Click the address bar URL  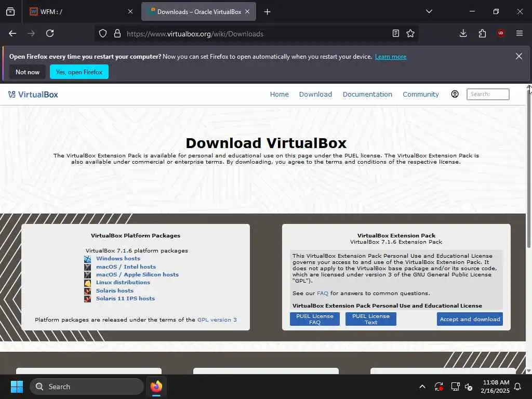tap(195, 34)
